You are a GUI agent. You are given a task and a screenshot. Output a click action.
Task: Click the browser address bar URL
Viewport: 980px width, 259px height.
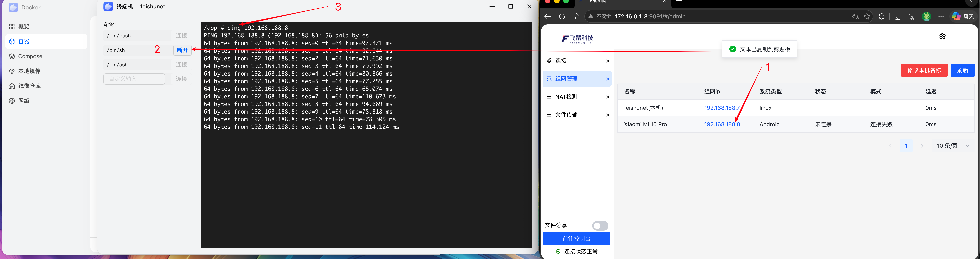point(650,16)
